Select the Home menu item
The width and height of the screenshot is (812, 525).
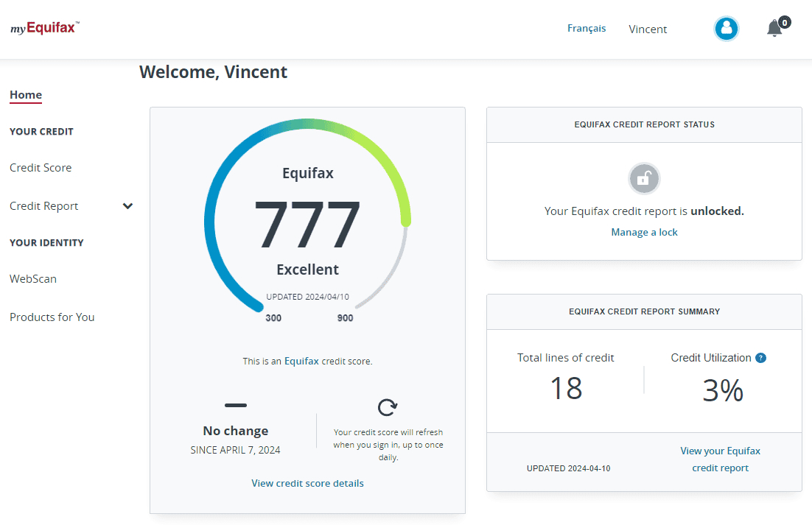[25, 94]
